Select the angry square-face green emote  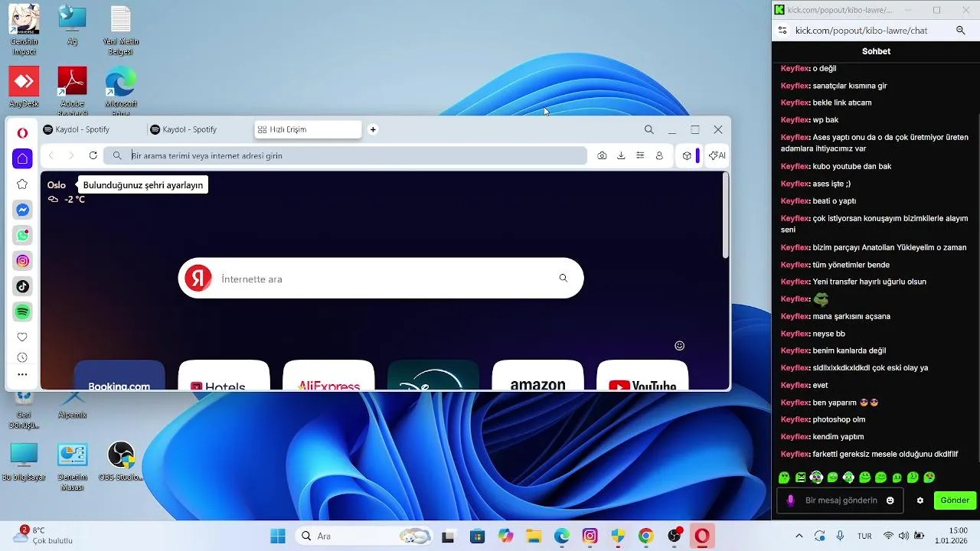800,478
